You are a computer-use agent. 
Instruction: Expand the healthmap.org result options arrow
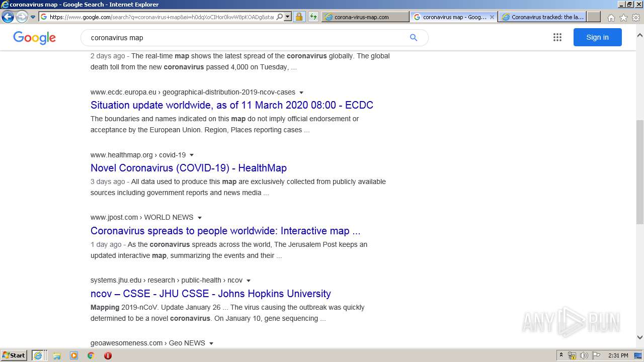point(192,155)
